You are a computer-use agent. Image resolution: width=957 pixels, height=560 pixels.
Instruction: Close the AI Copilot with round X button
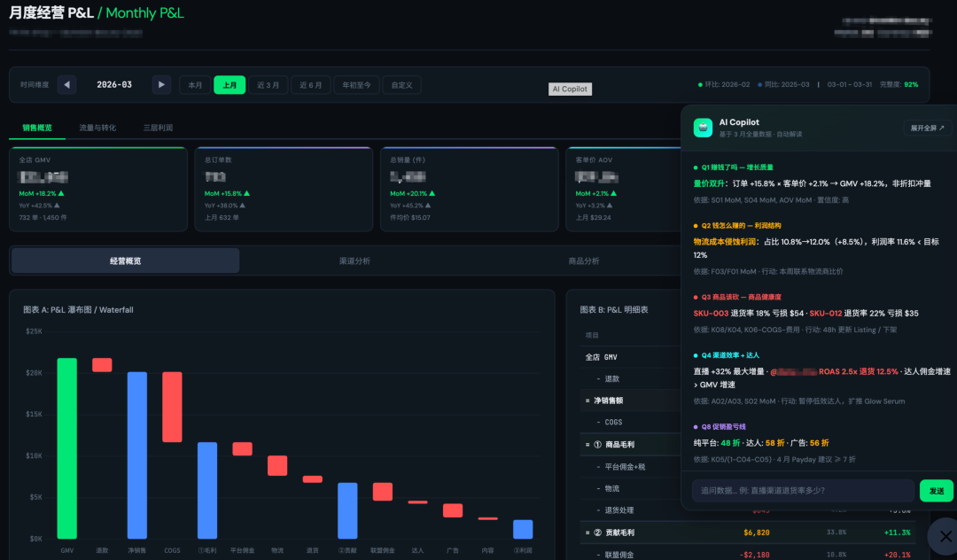(943, 536)
